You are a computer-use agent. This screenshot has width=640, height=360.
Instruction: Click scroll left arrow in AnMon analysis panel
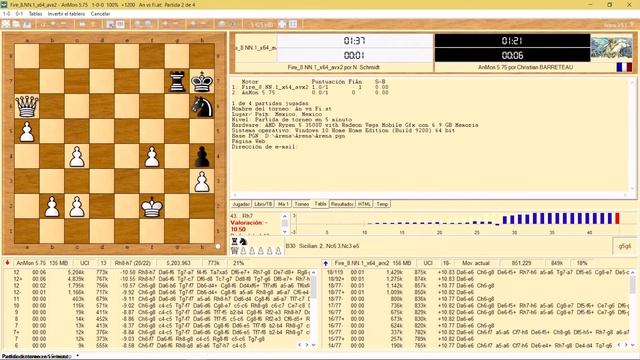click(x=300, y=345)
